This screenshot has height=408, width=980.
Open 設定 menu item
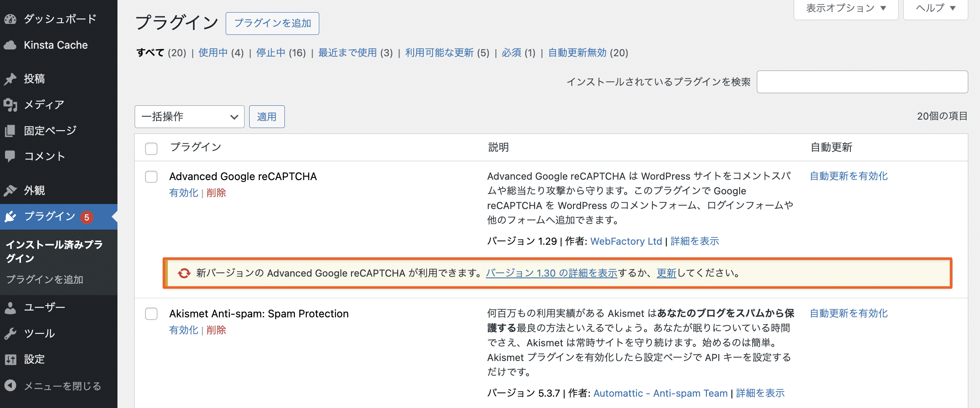point(59,359)
